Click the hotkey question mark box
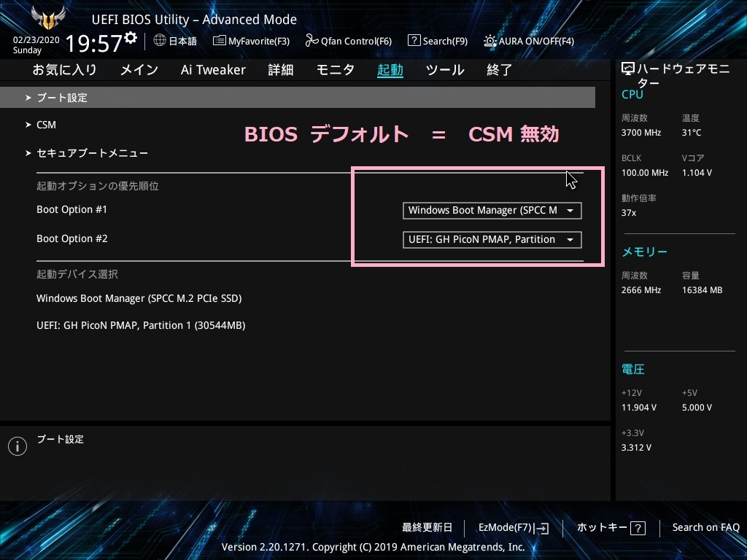Screen dimensions: 747x560 pyautogui.click(x=638, y=528)
